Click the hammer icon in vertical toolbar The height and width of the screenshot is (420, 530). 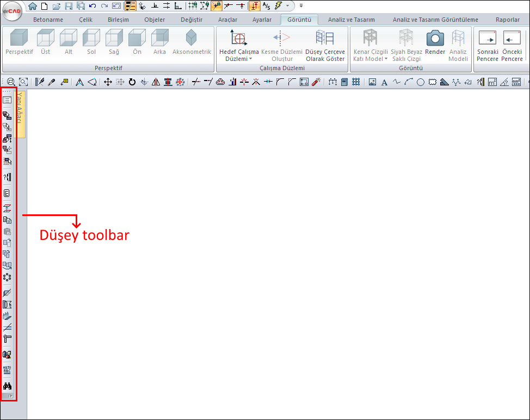click(x=7, y=338)
